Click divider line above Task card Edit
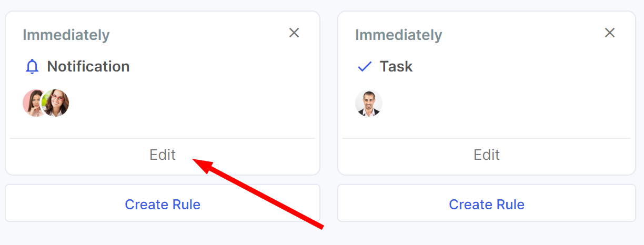 [487, 138]
